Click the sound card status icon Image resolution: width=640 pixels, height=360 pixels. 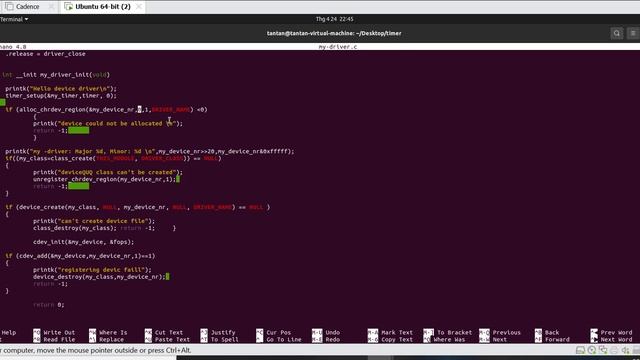pos(625,350)
